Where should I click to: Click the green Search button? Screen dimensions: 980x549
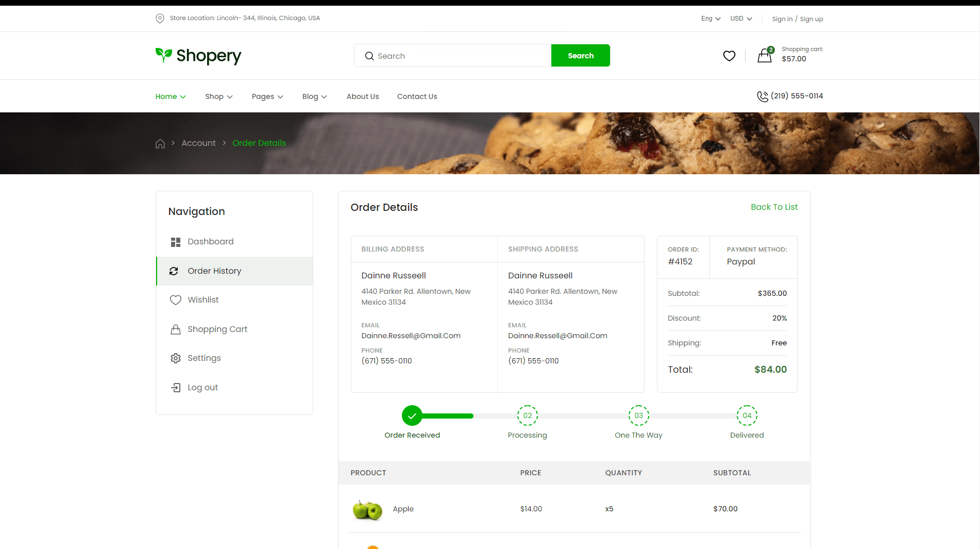(580, 56)
